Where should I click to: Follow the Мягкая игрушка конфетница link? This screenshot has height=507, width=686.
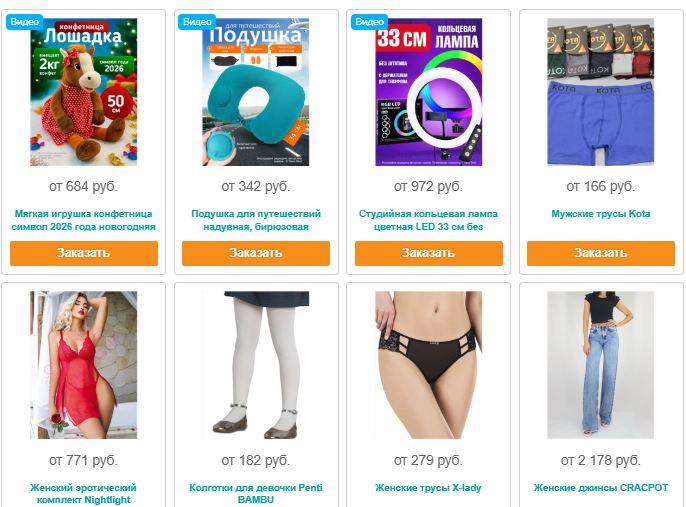point(84,220)
